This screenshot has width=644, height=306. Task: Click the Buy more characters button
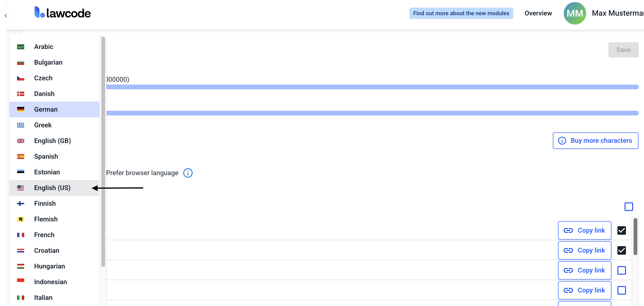tap(595, 141)
